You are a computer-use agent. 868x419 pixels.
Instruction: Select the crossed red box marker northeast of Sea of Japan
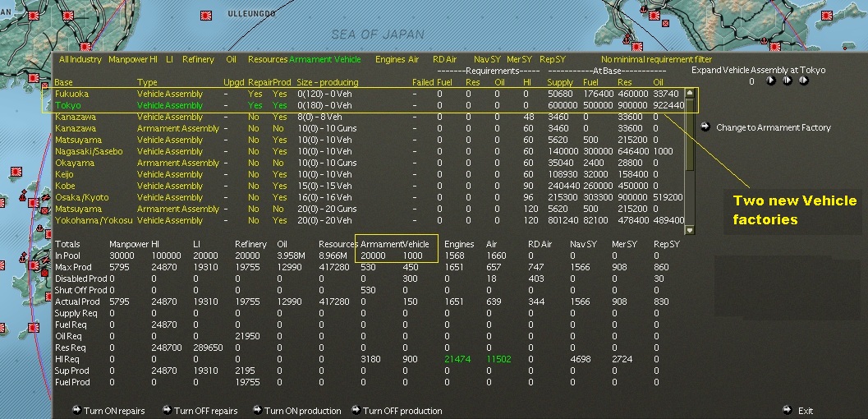coord(665,23)
